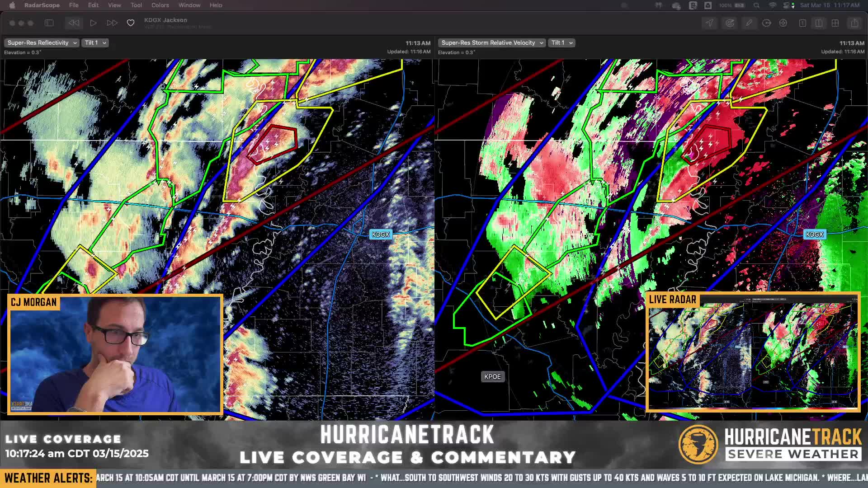Select the KPOE radar site label
The width and height of the screenshot is (868, 488).
coord(492,377)
